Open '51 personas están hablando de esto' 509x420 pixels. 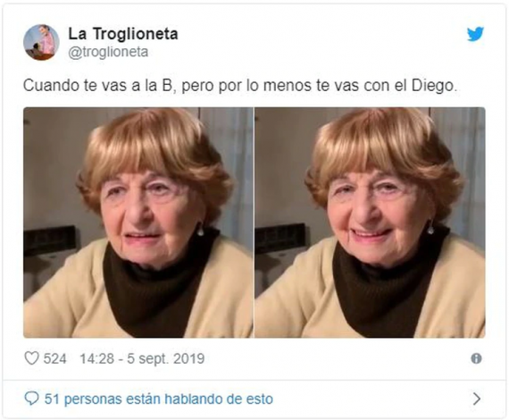(159, 399)
